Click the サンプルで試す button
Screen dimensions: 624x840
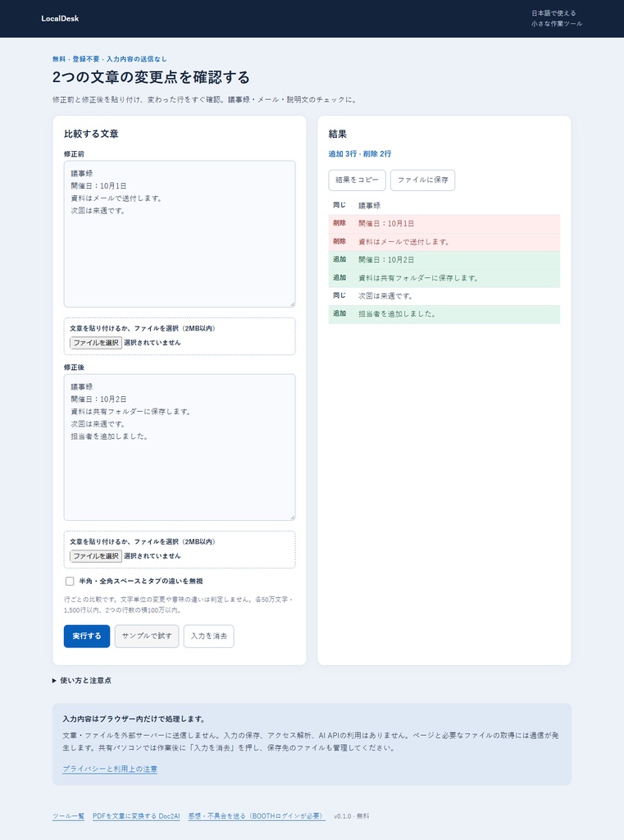(x=147, y=636)
